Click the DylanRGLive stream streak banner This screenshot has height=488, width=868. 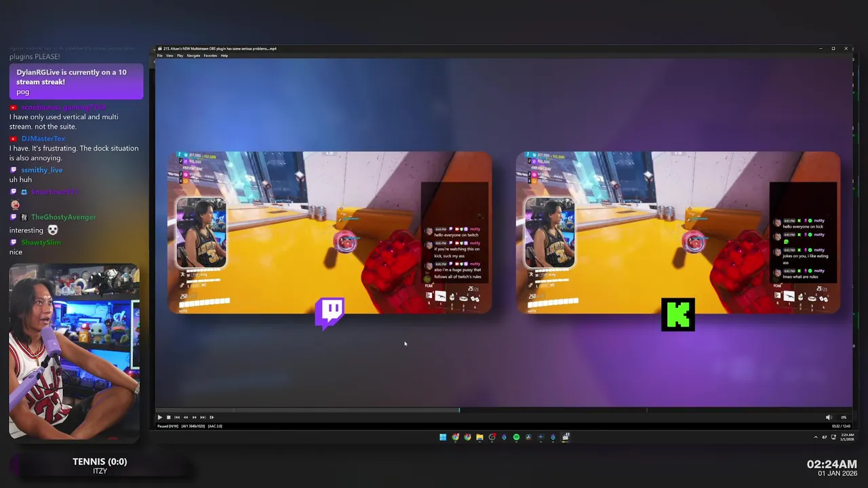pyautogui.click(x=76, y=81)
